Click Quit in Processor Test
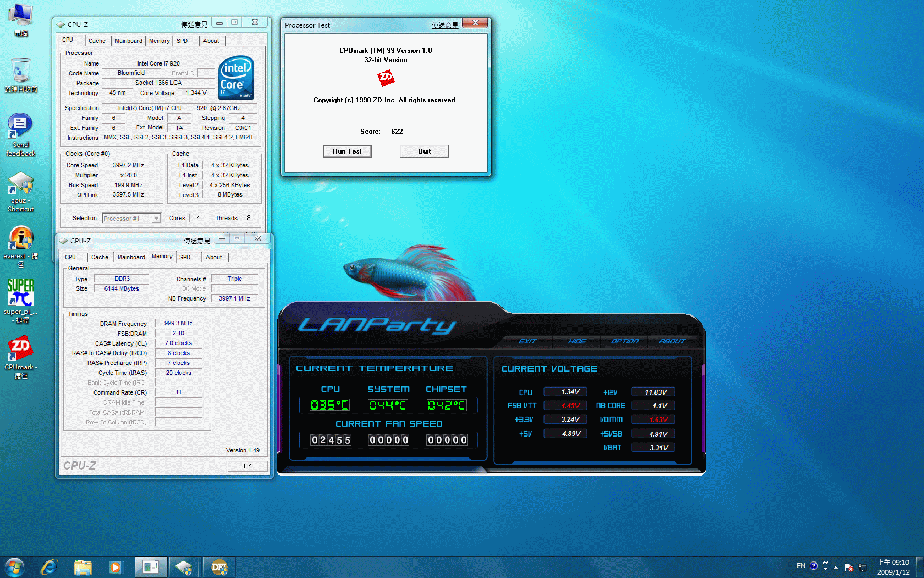Screen dimensions: 924x578 (x=424, y=151)
